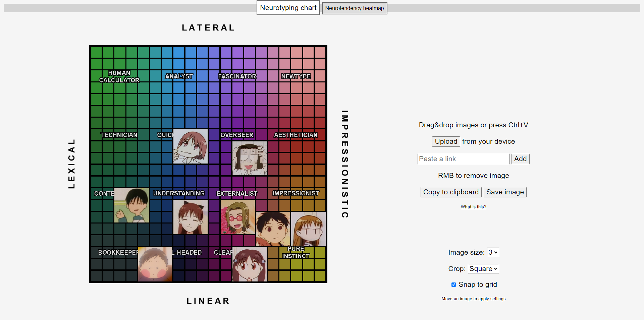The width and height of the screenshot is (644, 320).
Task: Focus the Paste a link field
Action: click(463, 159)
